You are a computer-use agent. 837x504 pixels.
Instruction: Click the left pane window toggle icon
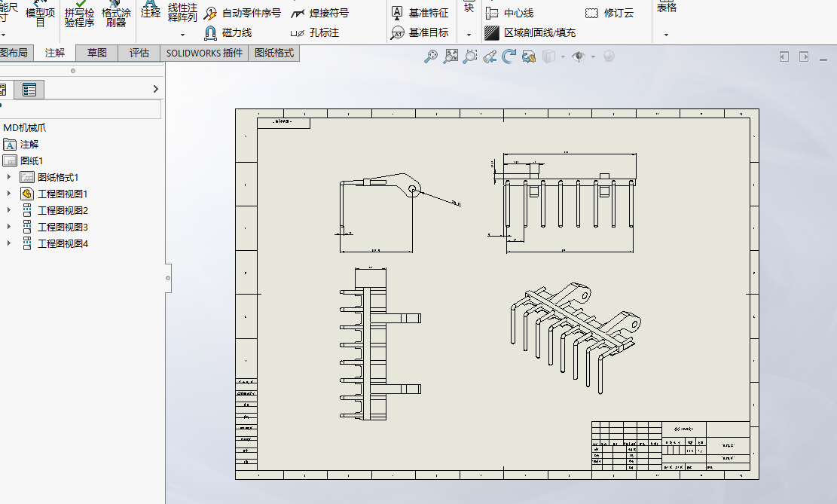(x=784, y=57)
